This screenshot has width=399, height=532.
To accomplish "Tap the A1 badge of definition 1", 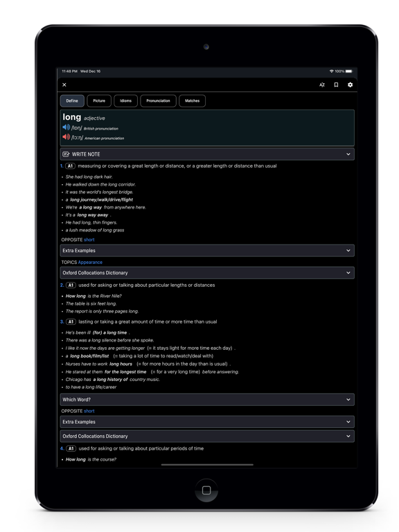I will [x=70, y=166].
